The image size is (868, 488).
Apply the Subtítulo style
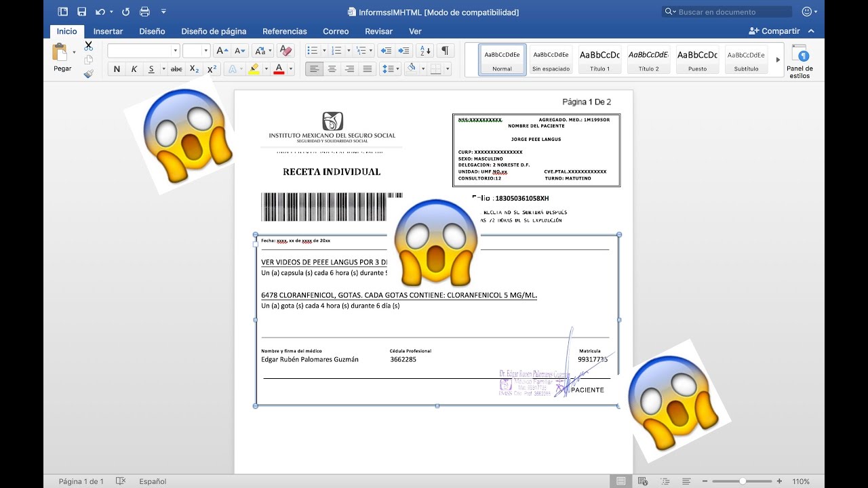pyautogui.click(x=746, y=60)
